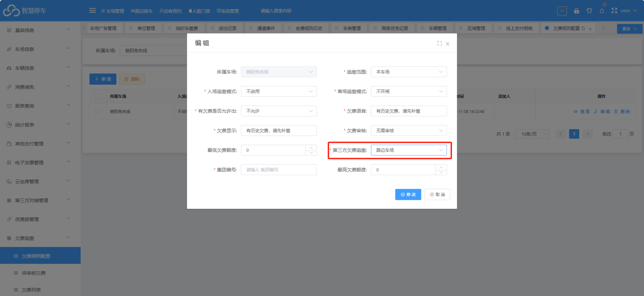Screen dimensions: 644x296
Task: Click the 修改 button
Action: [408, 194]
